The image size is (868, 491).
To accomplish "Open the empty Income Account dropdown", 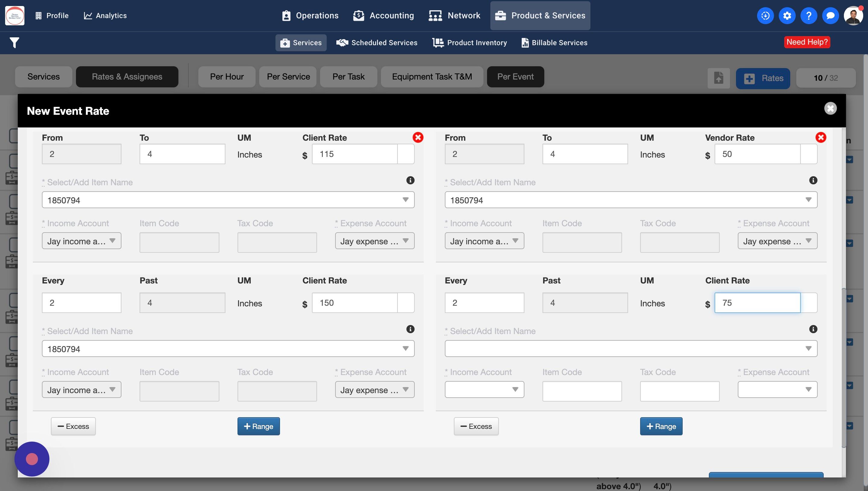I will coord(484,389).
